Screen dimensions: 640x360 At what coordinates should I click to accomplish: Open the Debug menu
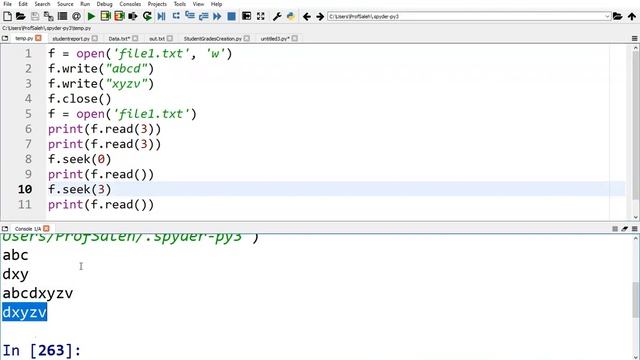coord(104,4)
